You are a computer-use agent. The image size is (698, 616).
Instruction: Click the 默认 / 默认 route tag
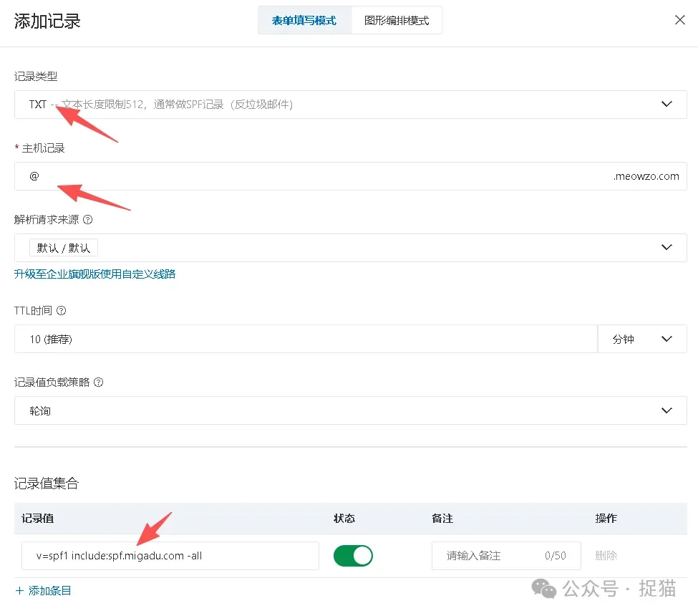coord(63,247)
